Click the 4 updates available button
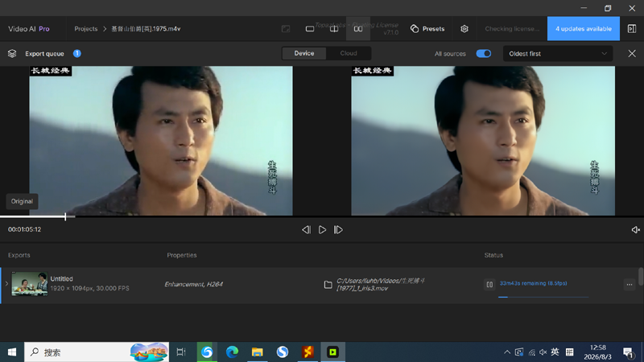The width and height of the screenshot is (644, 362). [583, 29]
